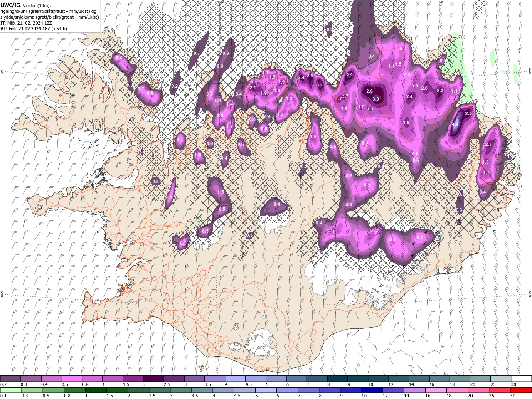Click the UWC/IG title text
This screenshot has height=399, width=532.
(10, 5)
